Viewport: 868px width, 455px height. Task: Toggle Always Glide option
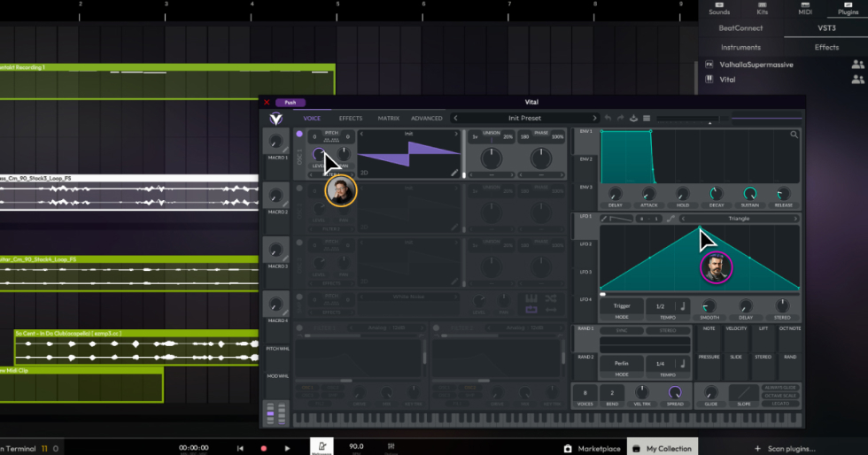[x=780, y=388]
